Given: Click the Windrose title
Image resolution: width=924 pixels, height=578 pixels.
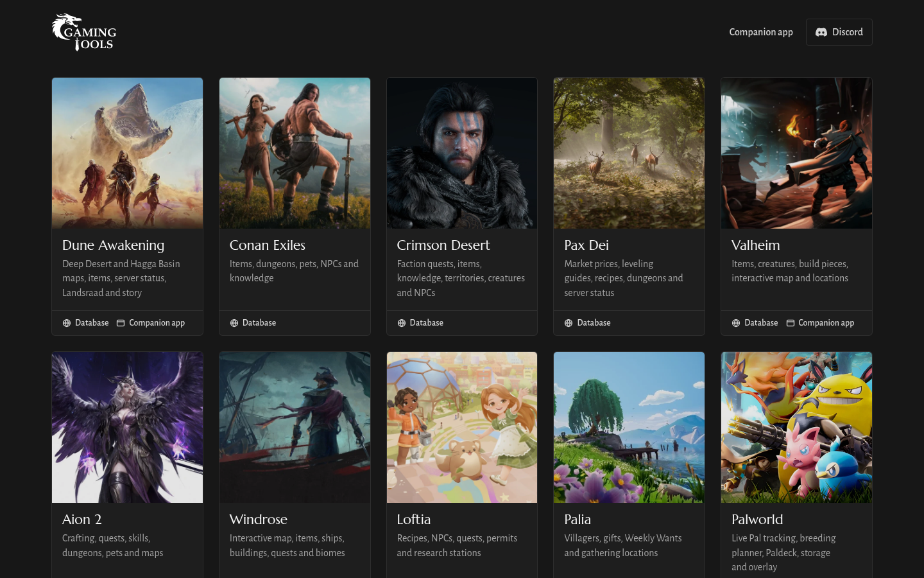Looking at the screenshot, I should [259, 520].
